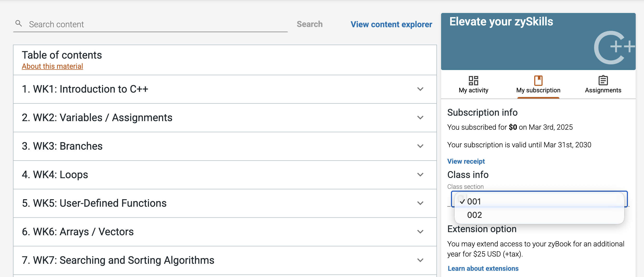Screen dimensions: 644x277
Task: Choose class section 002 option
Action: click(539, 215)
